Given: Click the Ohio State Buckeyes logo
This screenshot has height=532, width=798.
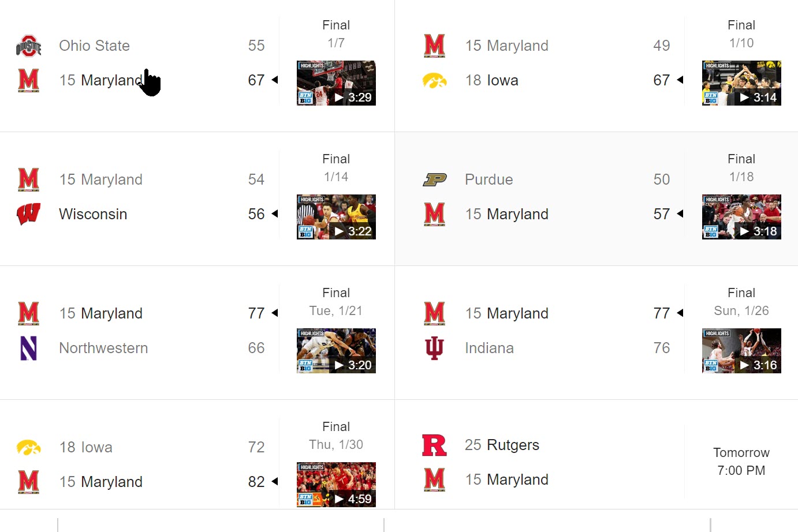Looking at the screenshot, I should coord(27,46).
